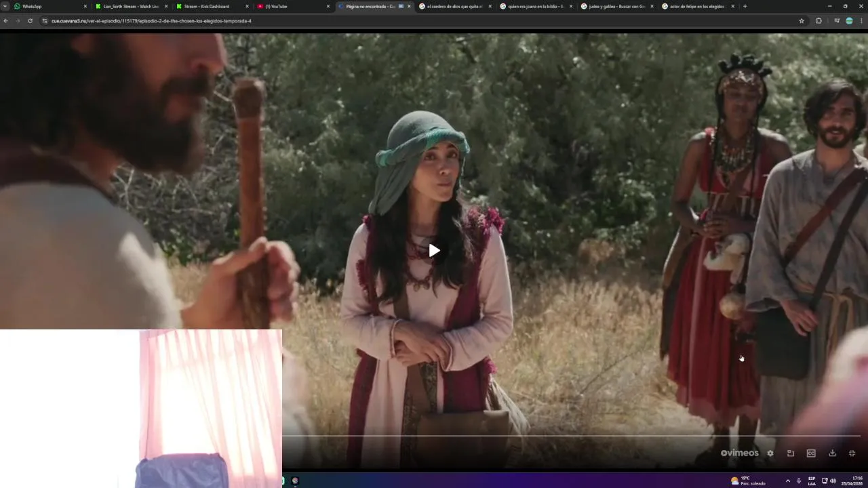Screen dimensions: 868x488
Task: Reload the current page
Action: (30, 21)
